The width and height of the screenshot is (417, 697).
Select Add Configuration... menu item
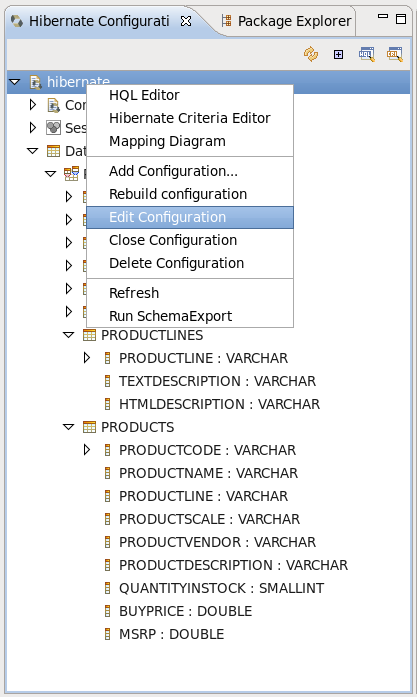[190, 171]
